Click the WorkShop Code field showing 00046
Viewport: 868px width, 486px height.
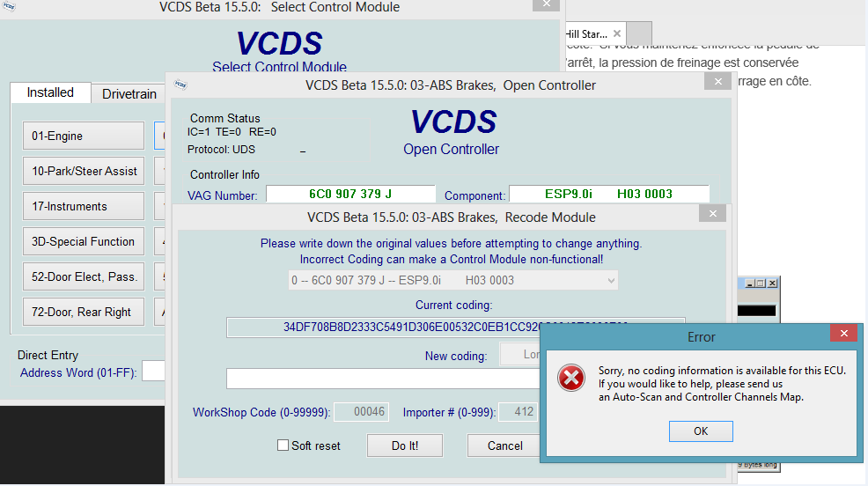click(x=362, y=412)
